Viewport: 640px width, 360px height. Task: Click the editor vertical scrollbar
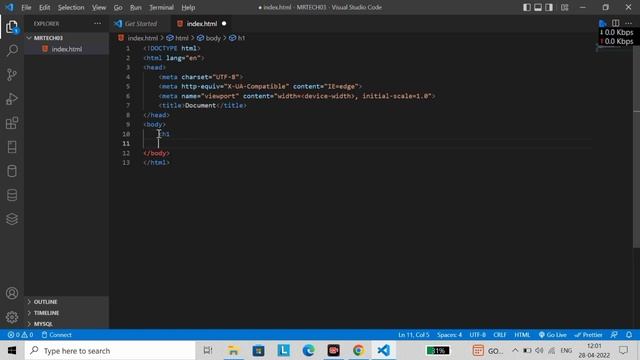tap(636, 146)
